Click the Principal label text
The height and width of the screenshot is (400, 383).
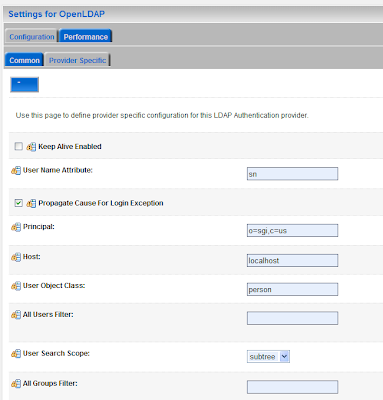[x=39, y=227]
